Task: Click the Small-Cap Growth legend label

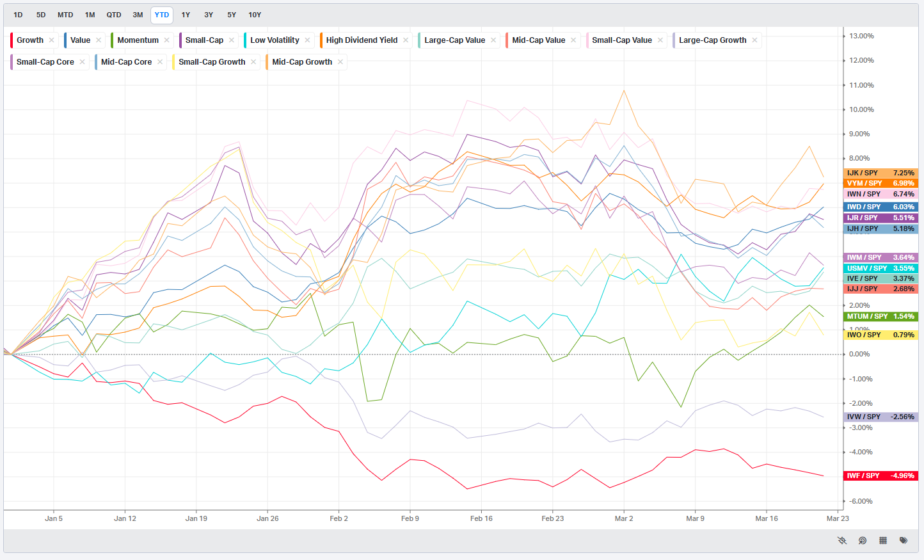Action: click(x=212, y=62)
